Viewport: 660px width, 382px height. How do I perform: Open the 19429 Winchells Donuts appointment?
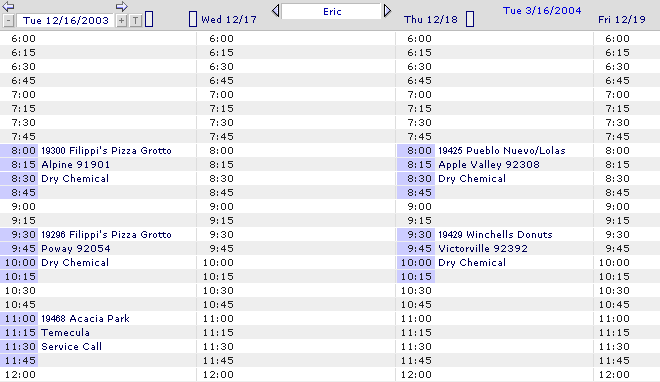point(495,234)
